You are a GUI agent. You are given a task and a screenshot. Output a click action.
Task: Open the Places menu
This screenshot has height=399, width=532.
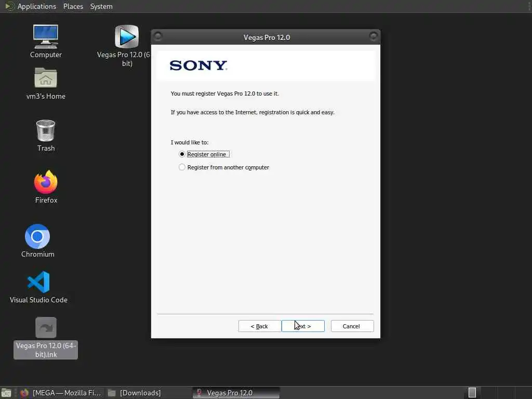(x=73, y=6)
